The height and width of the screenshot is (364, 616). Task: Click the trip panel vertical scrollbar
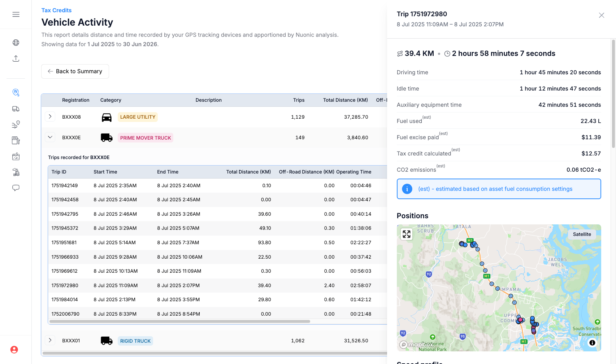pyautogui.click(x=613, y=94)
